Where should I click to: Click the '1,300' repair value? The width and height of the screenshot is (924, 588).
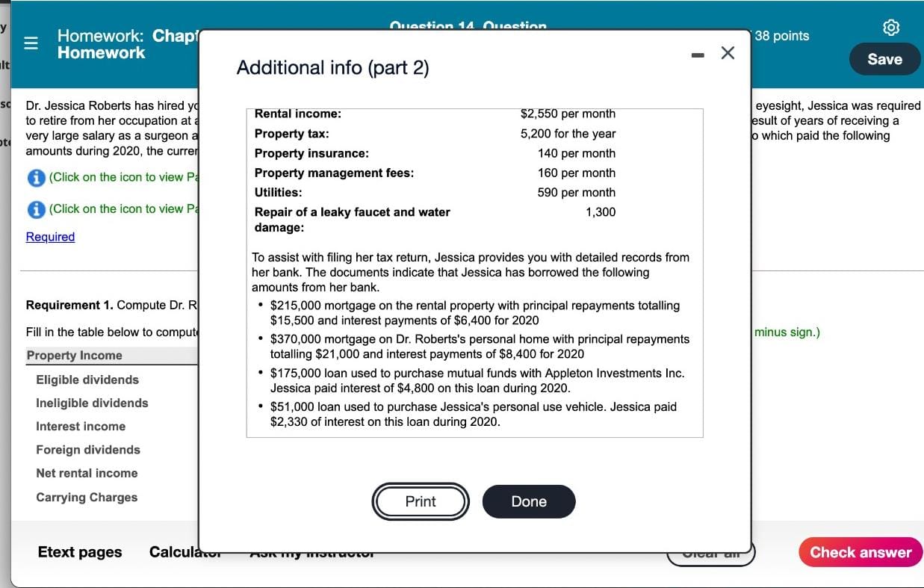(x=601, y=211)
